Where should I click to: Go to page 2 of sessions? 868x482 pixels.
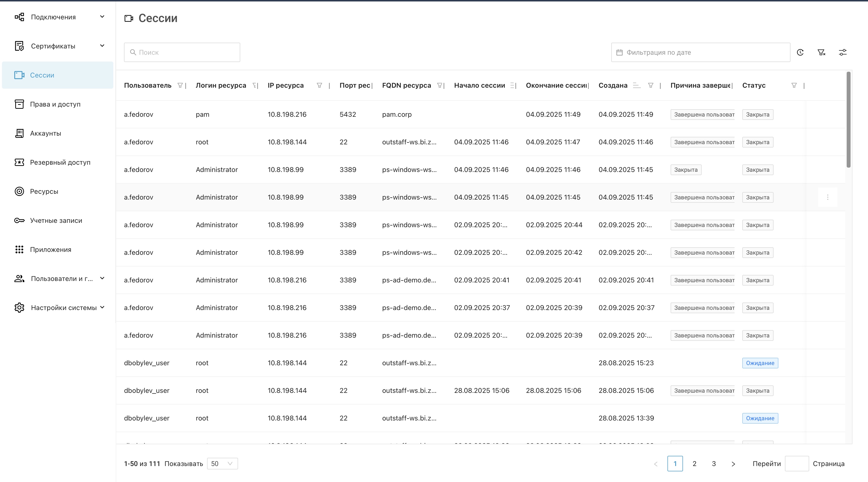(x=694, y=463)
